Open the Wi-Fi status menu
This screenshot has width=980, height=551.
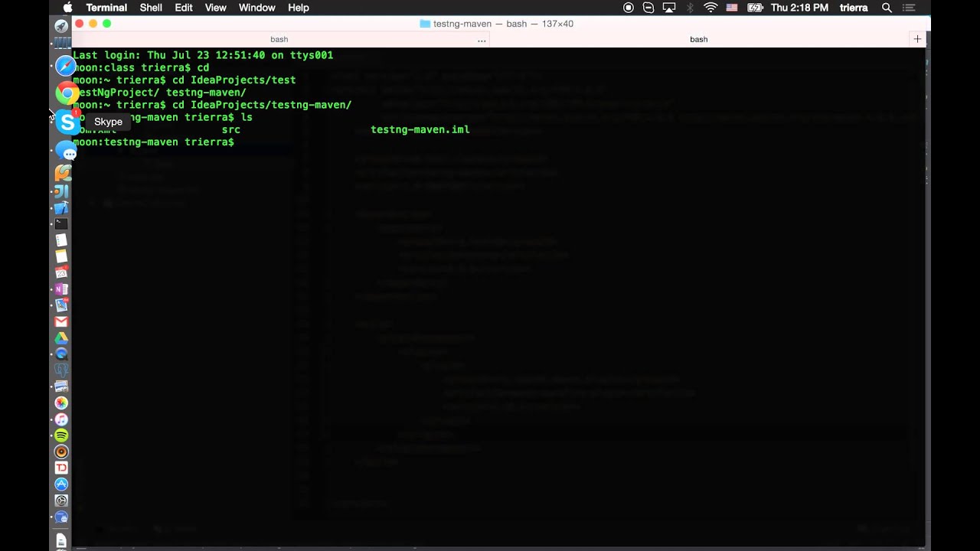pos(710,8)
